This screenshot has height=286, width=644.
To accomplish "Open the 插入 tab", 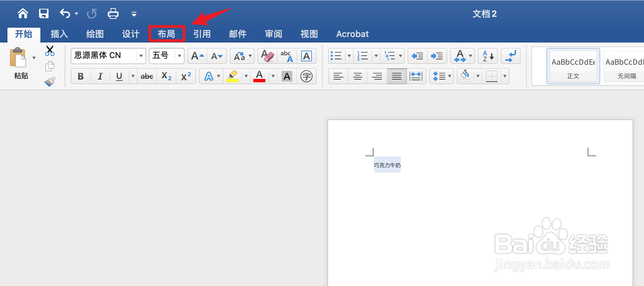I will [x=59, y=34].
